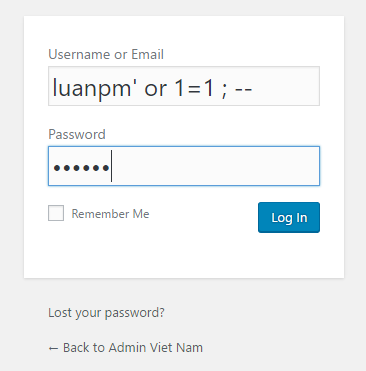This screenshot has height=371, width=366.
Task: Enable the Remember Me checkbox
Action: [x=56, y=213]
